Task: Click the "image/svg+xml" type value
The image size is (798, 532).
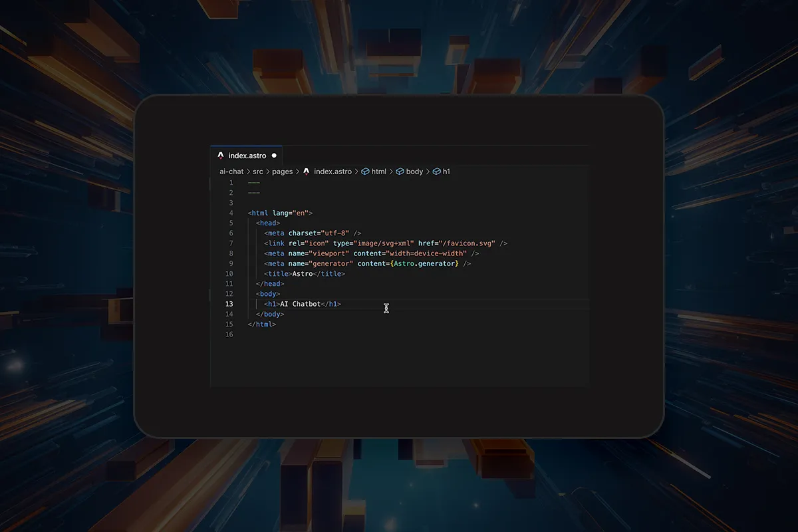Action: click(x=384, y=243)
